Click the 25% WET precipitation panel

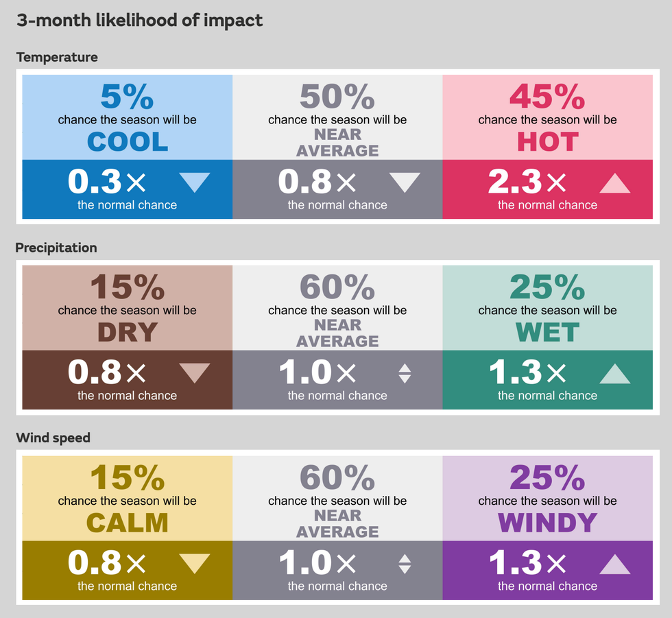tap(547, 308)
